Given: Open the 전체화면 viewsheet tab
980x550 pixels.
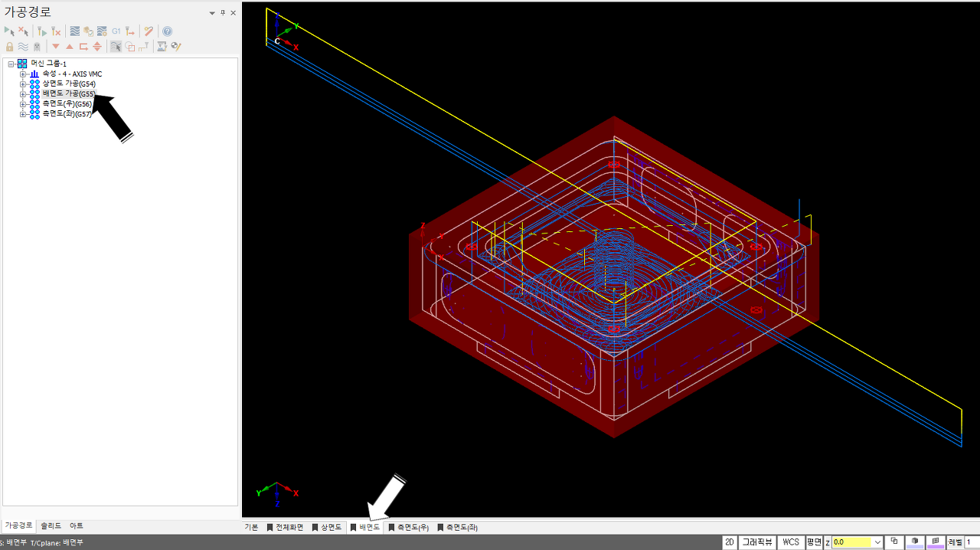Looking at the screenshot, I should click(285, 527).
